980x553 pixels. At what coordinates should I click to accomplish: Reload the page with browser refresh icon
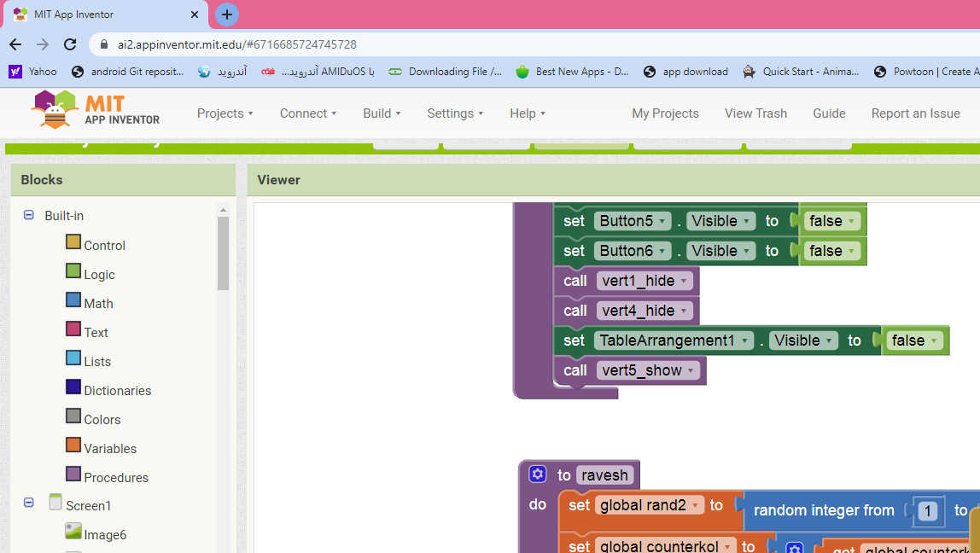[x=71, y=44]
